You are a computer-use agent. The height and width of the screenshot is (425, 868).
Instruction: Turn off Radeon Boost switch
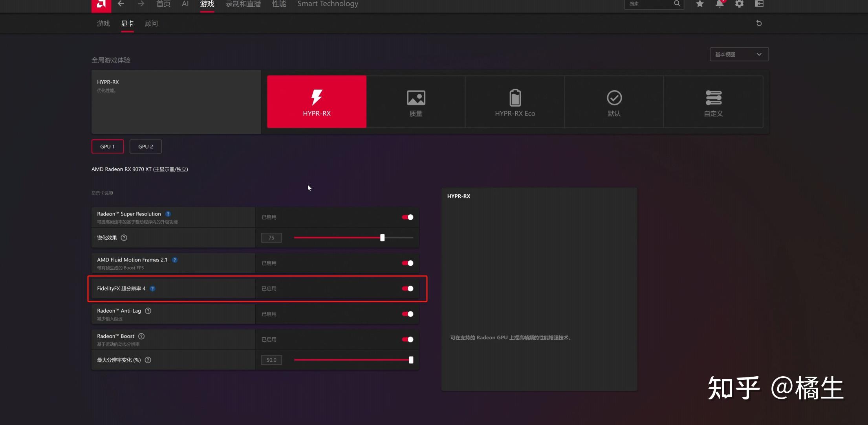pos(407,339)
